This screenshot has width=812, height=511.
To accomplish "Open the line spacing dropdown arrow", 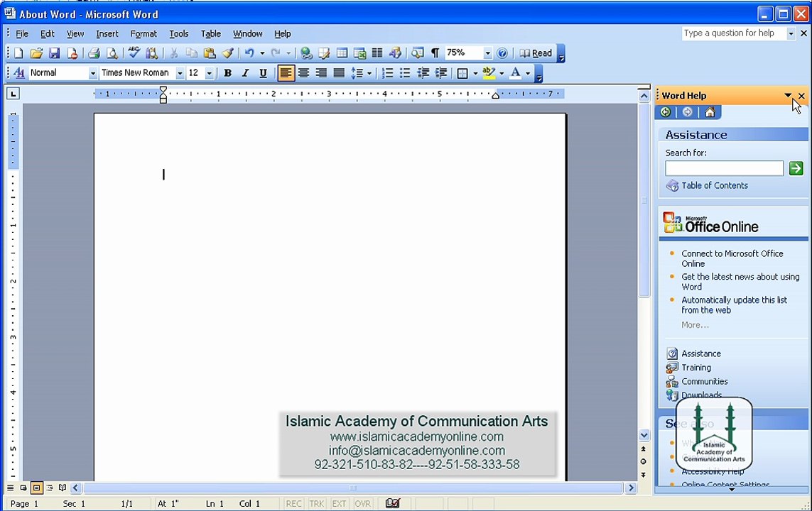I will click(x=369, y=73).
